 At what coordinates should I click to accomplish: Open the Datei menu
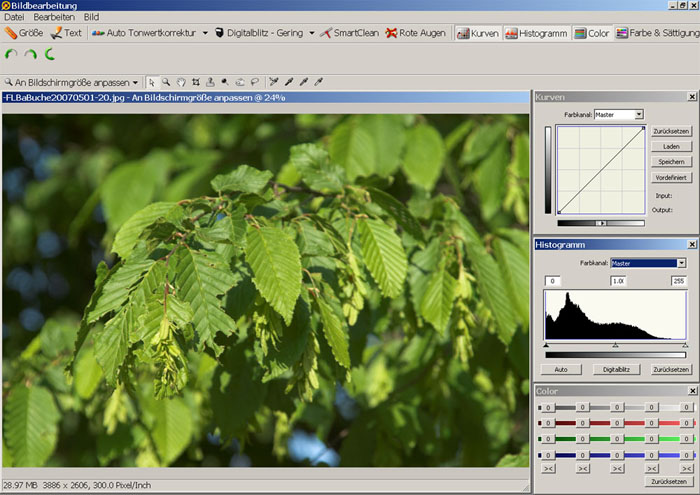[x=15, y=17]
